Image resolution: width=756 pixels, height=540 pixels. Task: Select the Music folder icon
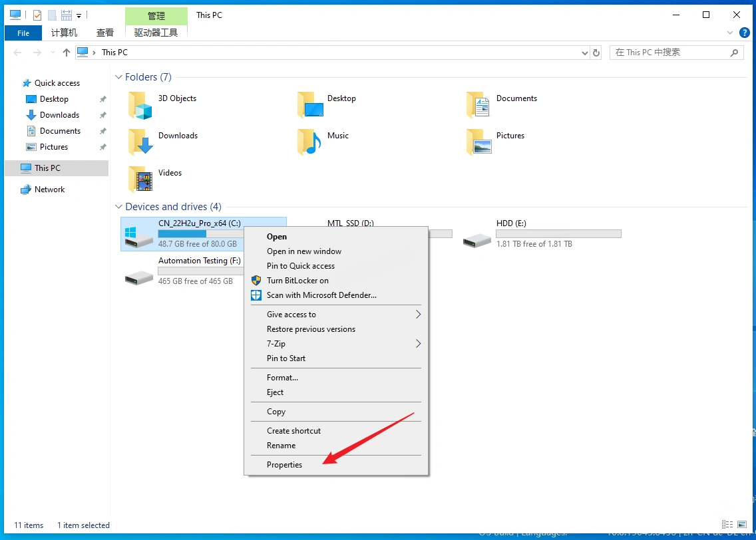pyautogui.click(x=309, y=142)
